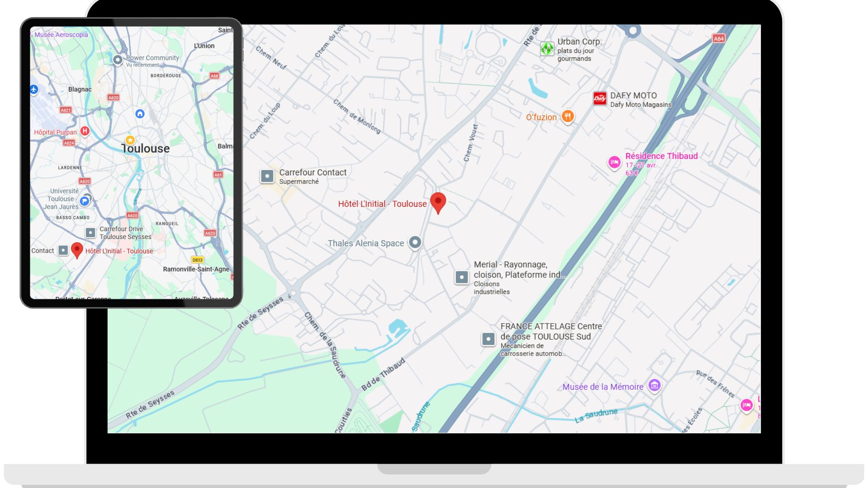Image resolution: width=868 pixels, height=488 pixels.
Task: Click the Musée Aeroscopia label
Action: coord(61,35)
